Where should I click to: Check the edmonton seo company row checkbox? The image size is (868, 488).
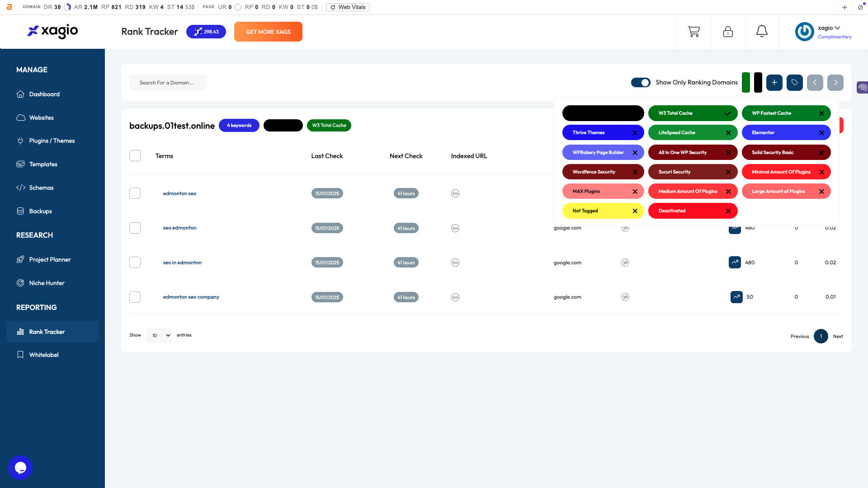[x=135, y=297]
